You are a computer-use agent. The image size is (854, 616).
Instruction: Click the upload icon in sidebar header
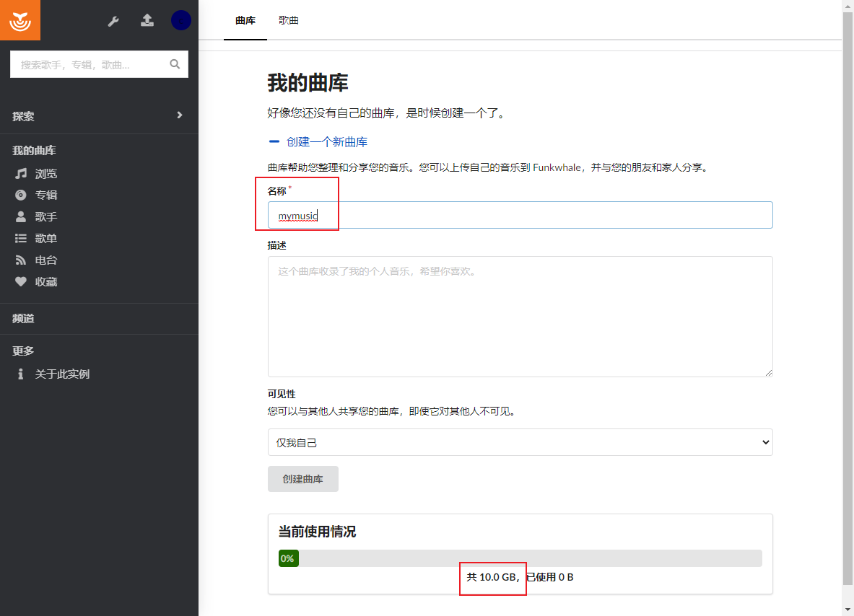coord(147,21)
